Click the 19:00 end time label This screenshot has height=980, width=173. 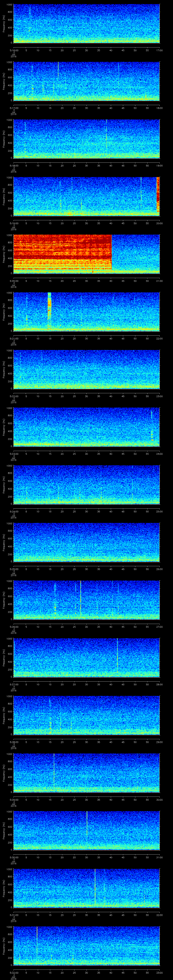tap(159, 166)
